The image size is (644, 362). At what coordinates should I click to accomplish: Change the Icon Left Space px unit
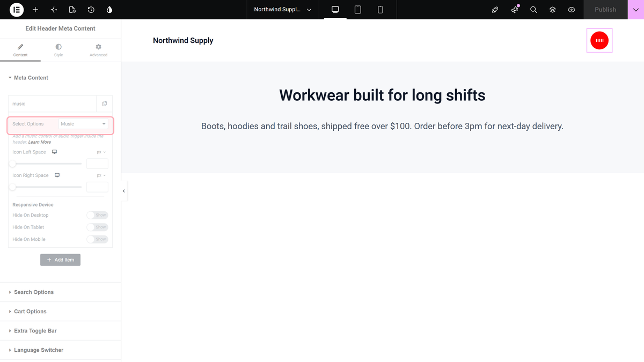[101, 152]
